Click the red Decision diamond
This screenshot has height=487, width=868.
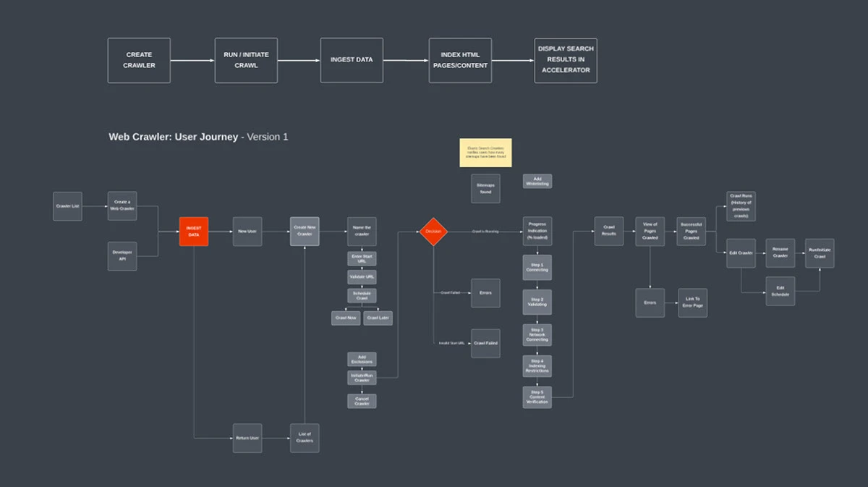click(433, 232)
